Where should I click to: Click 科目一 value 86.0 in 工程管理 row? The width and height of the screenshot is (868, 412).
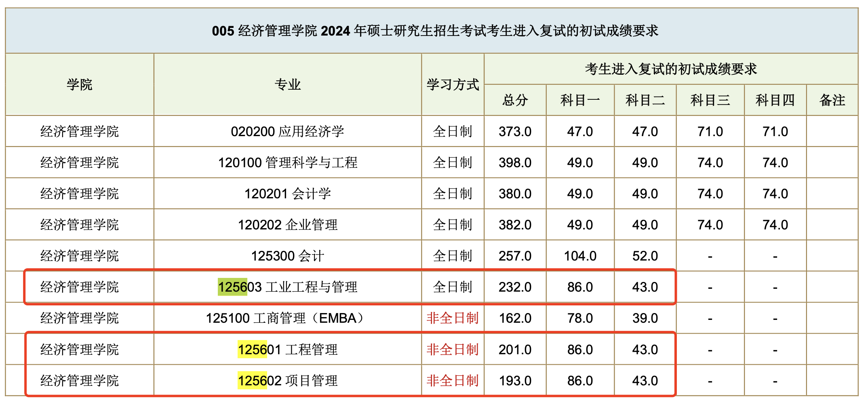point(580,349)
